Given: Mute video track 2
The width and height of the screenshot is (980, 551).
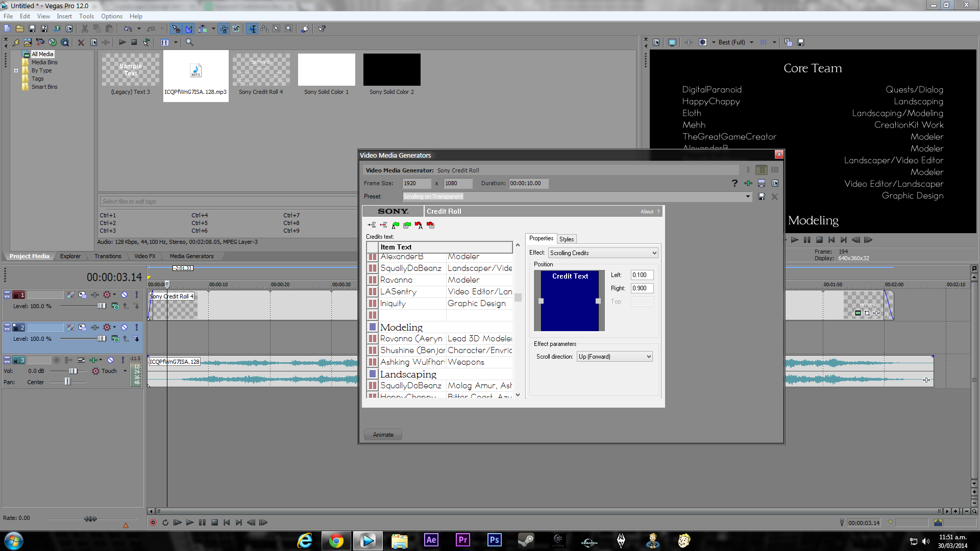Looking at the screenshot, I should click(124, 328).
